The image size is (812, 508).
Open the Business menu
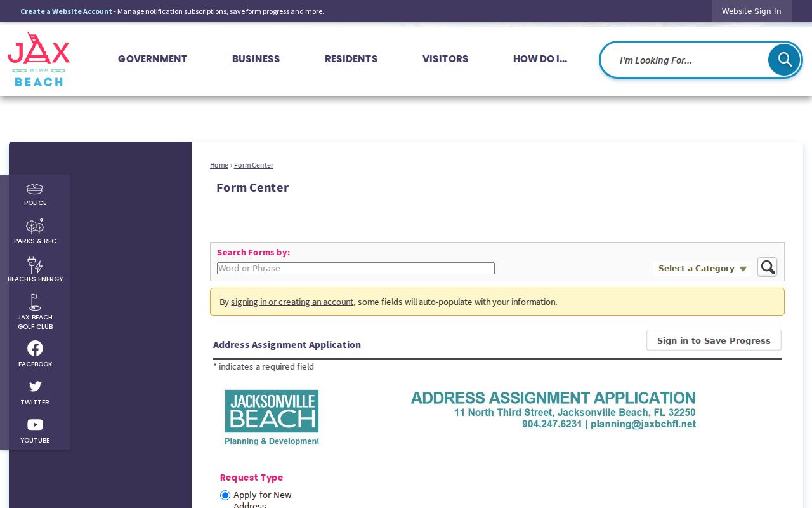click(256, 59)
